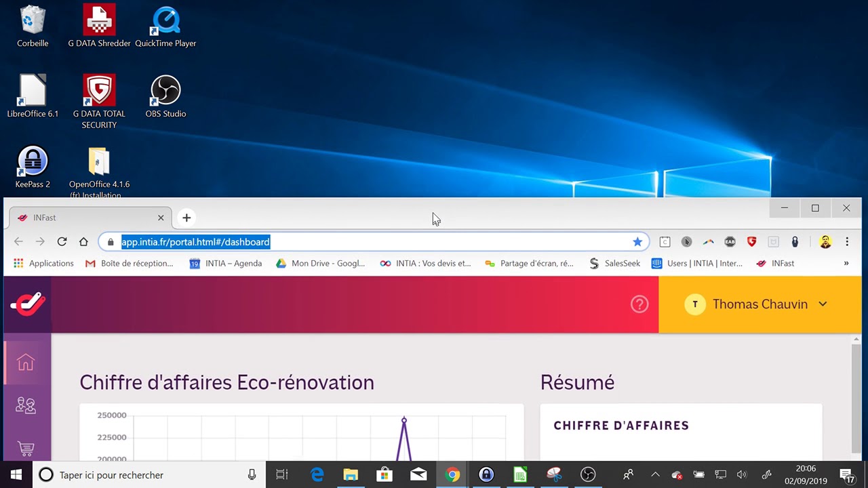Open contacts/clients icon in sidebar
The height and width of the screenshot is (488, 868).
(x=26, y=405)
